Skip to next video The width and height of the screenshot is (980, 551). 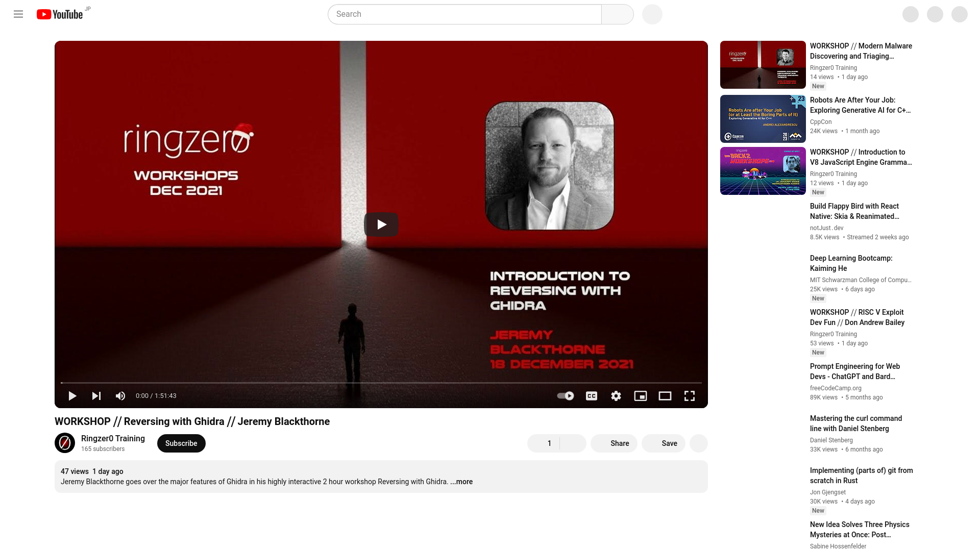(96, 396)
